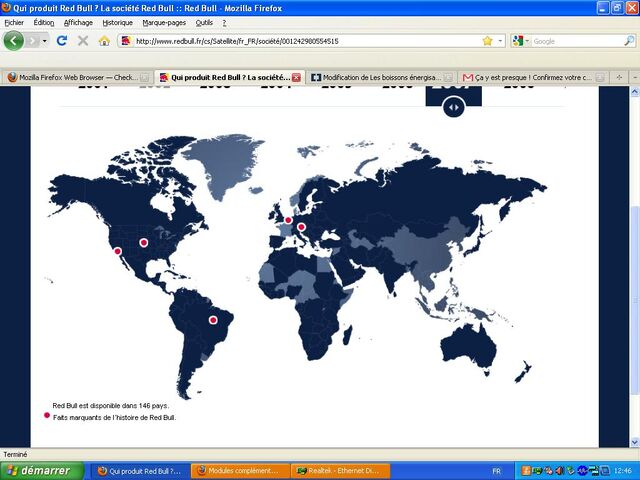Screen dimensions: 640x480
Task: Click 'Faits marquants de l'histoire de Red Bull.' legend
Action: (x=114, y=418)
